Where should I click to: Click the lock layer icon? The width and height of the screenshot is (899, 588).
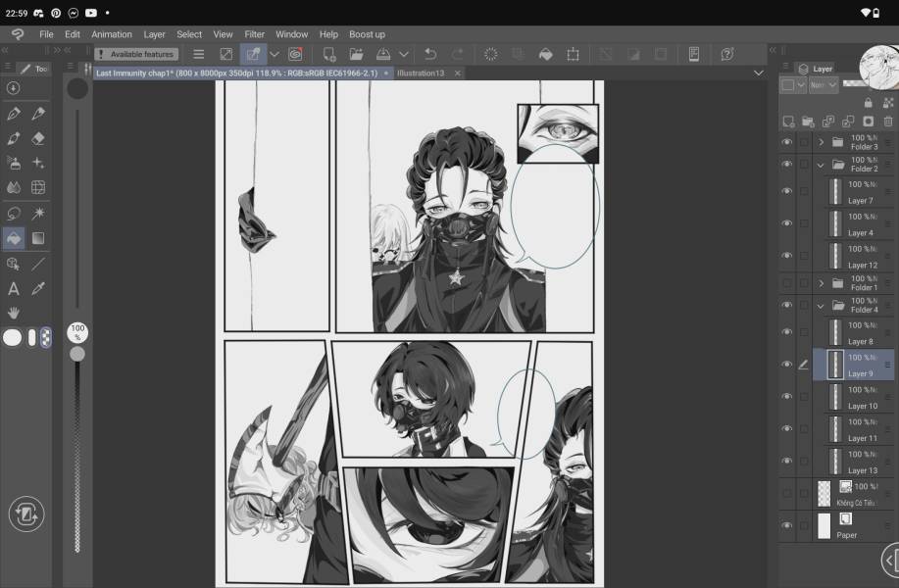(x=868, y=103)
